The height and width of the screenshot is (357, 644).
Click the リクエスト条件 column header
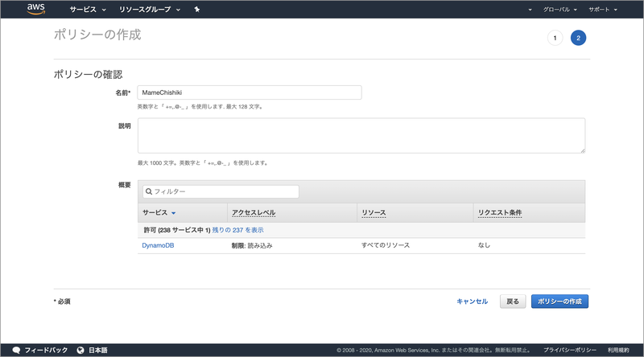pyautogui.click(x=500, y=212)
